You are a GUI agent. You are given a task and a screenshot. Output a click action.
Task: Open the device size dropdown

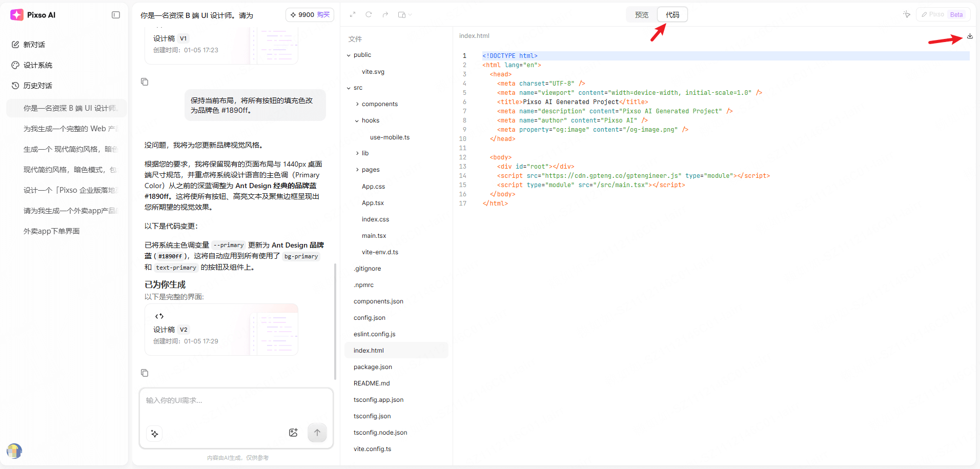click(x=404, y=15)
